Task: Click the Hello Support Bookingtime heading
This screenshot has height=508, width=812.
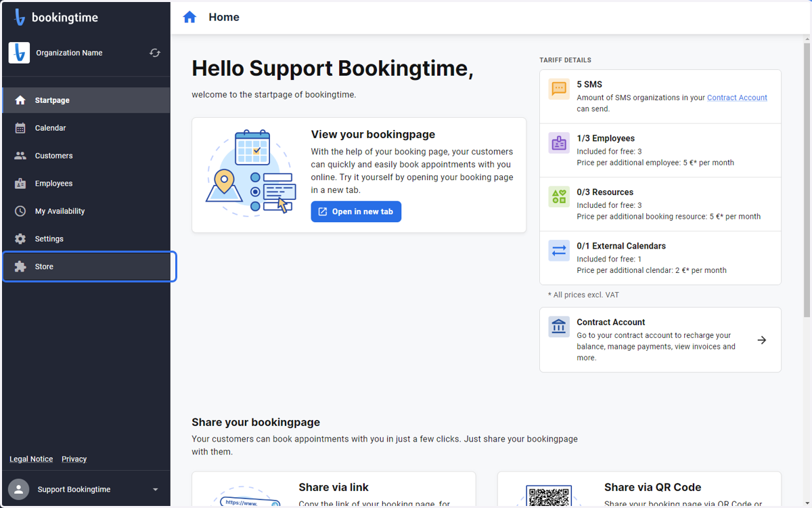Action: click(332, 68)
